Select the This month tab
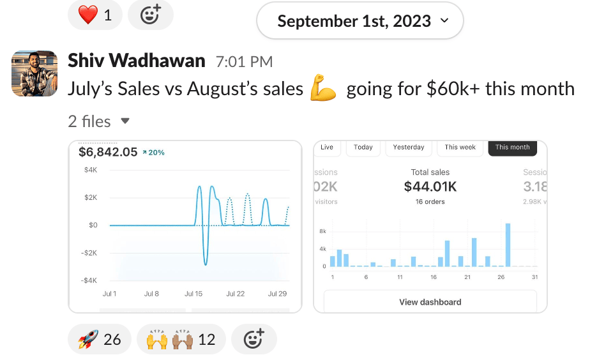The image size is (590, 364). tap(512, 148)
